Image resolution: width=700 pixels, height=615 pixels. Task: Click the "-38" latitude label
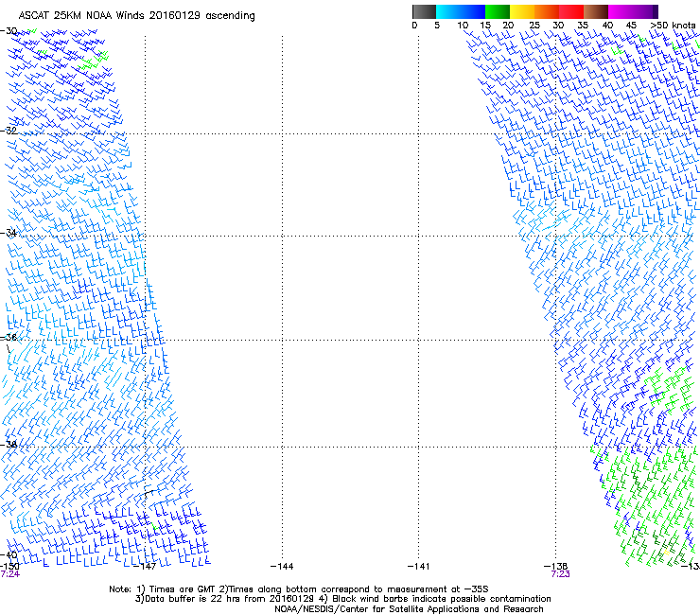tap(9, 444)
